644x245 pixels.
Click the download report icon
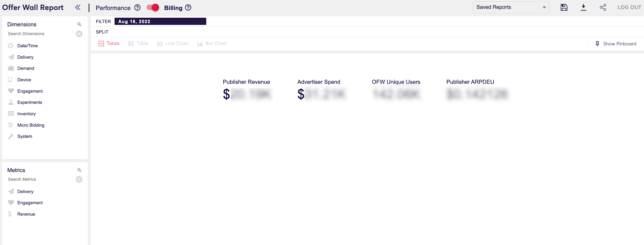click(x=583, y=7)
